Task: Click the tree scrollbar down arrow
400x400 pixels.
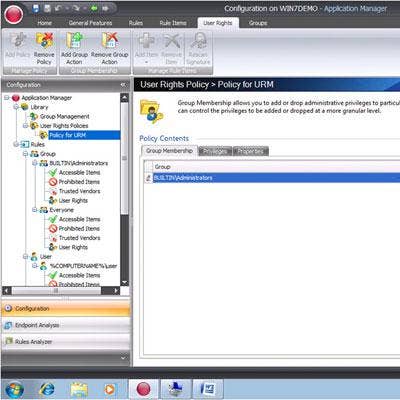Action: click(x=124, y=282)
